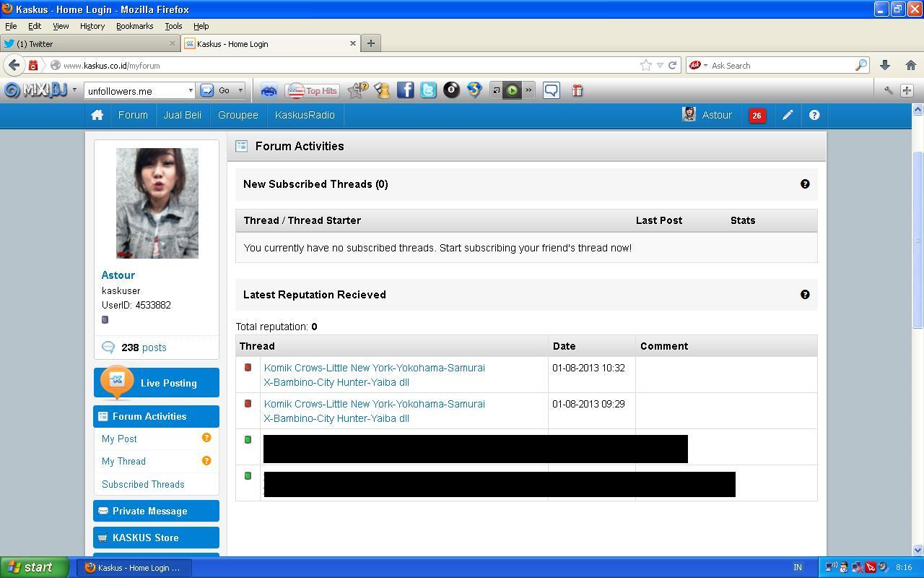
Task: Open the File menu
Action: coord(11,26)
